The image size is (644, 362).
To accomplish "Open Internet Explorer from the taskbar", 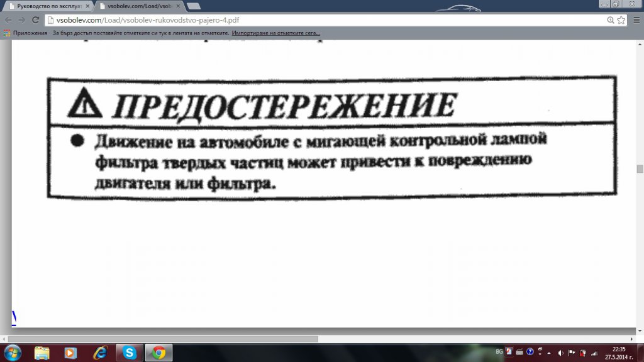I will coord(100,353).
